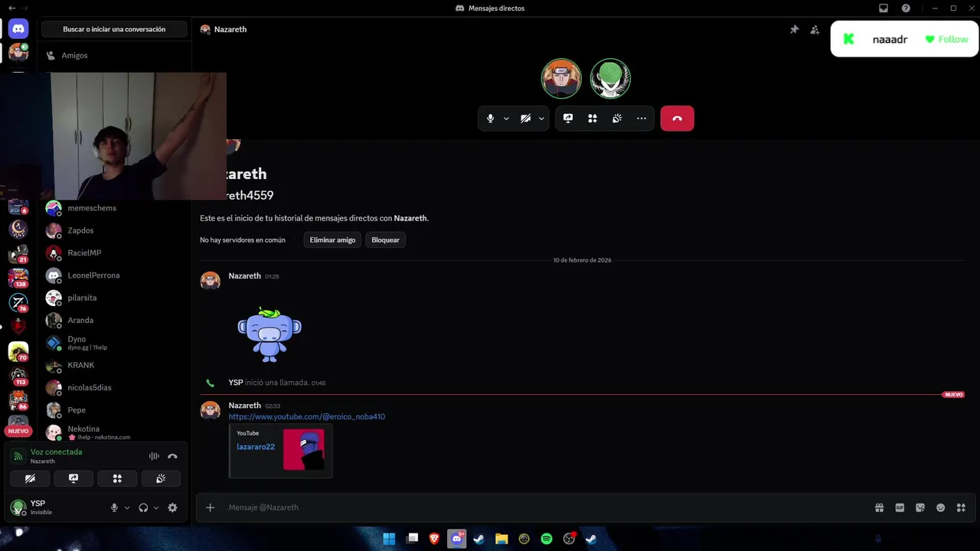Click Eliminar amigo button
The image size is (980, 551).
pos(332,240)
